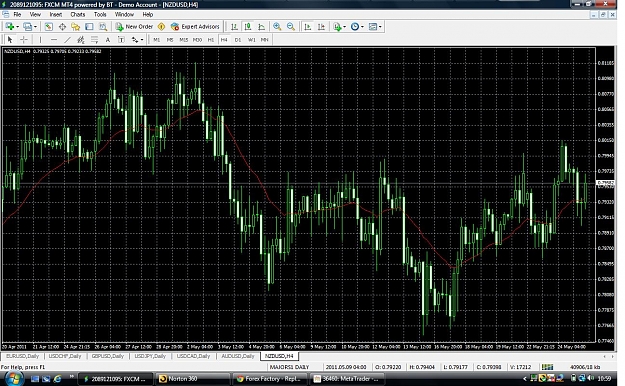The height and width of the screenshot is (386, 625).
Task: Switch to the EURUSD,Daily chart tab
Action: click(x=22, y=356)
